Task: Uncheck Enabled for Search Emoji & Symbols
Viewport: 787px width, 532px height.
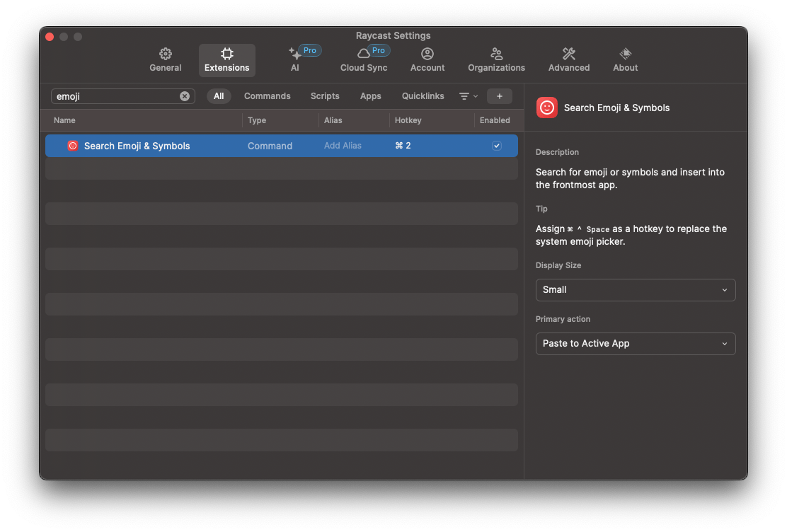Action: click(x=496, y=146)
